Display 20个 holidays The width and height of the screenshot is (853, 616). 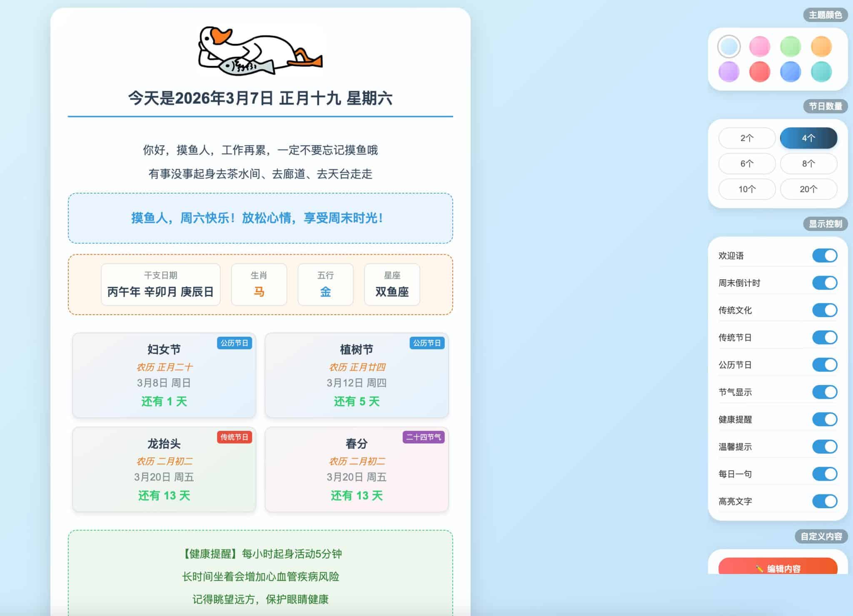pos(808,189)
